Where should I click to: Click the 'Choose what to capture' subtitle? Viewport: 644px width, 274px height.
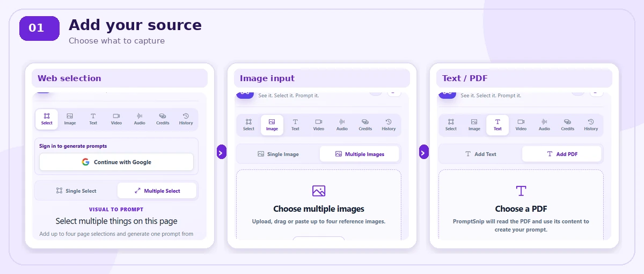(x=116, y=41)
